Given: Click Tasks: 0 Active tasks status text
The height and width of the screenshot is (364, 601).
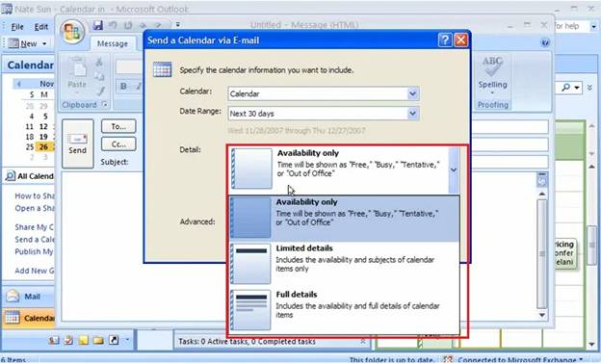Looking at the screenshot, I should [247, 342].
